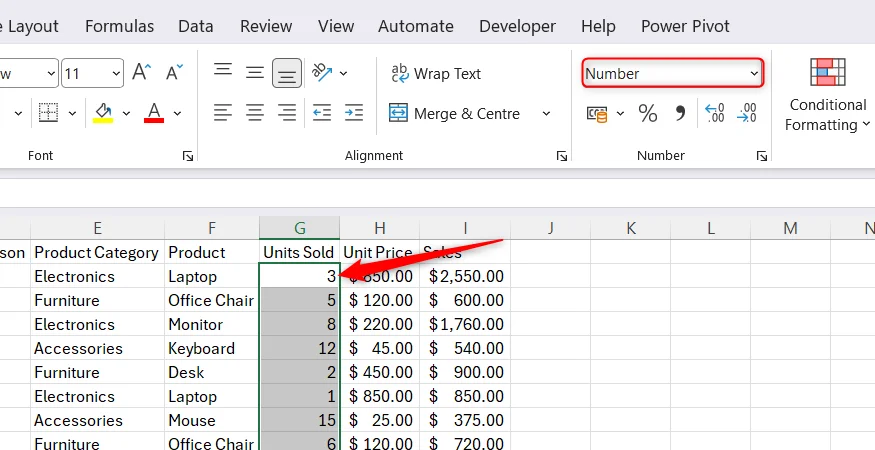875x450 pixels.
Task: Open the accounting format currency dropdown
Action: click(x=621, y=114)
